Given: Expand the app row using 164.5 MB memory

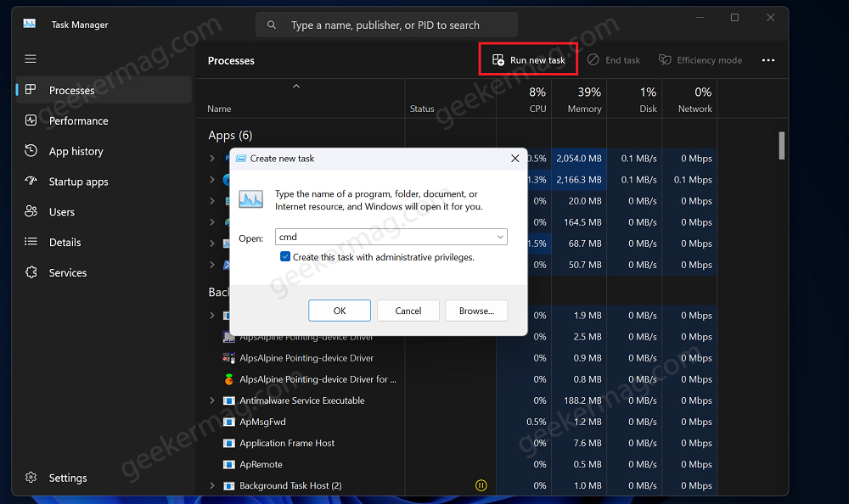Looking at the screenshot, I should (212, 222).
